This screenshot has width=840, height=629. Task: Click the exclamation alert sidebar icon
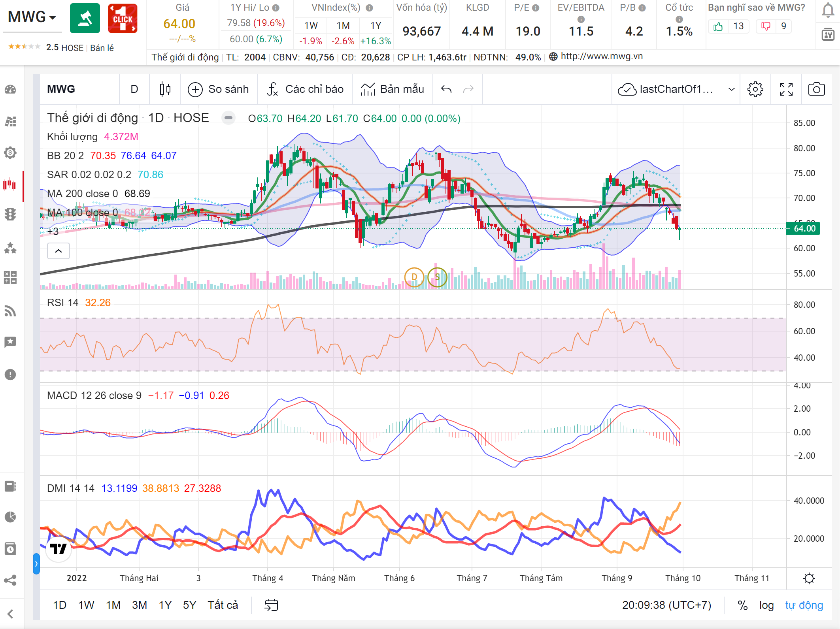10,374
